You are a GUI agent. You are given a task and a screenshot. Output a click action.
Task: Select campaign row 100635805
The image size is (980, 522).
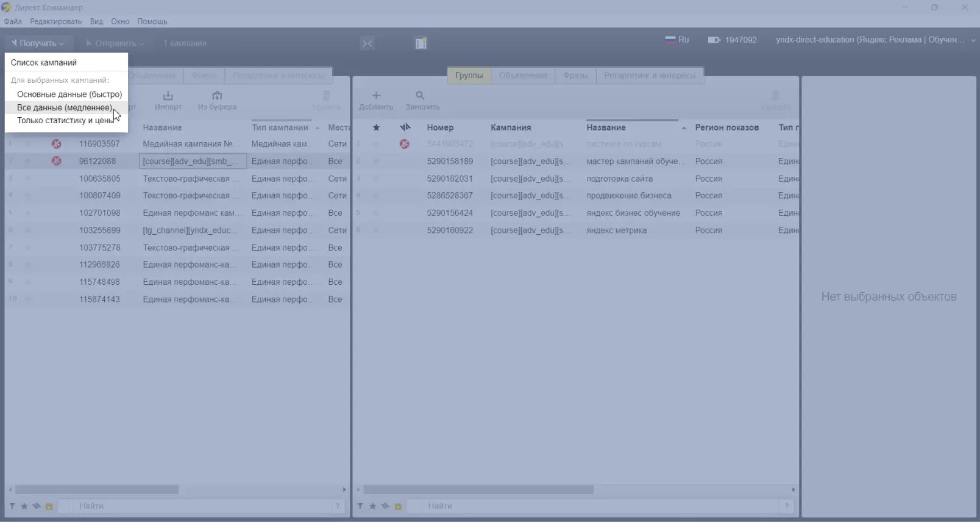(177, 179)
